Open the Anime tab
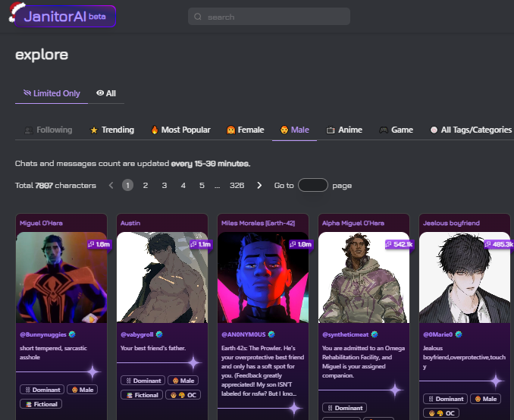Image resolution: width=514 pixels, height=420 pixels. 344,130
